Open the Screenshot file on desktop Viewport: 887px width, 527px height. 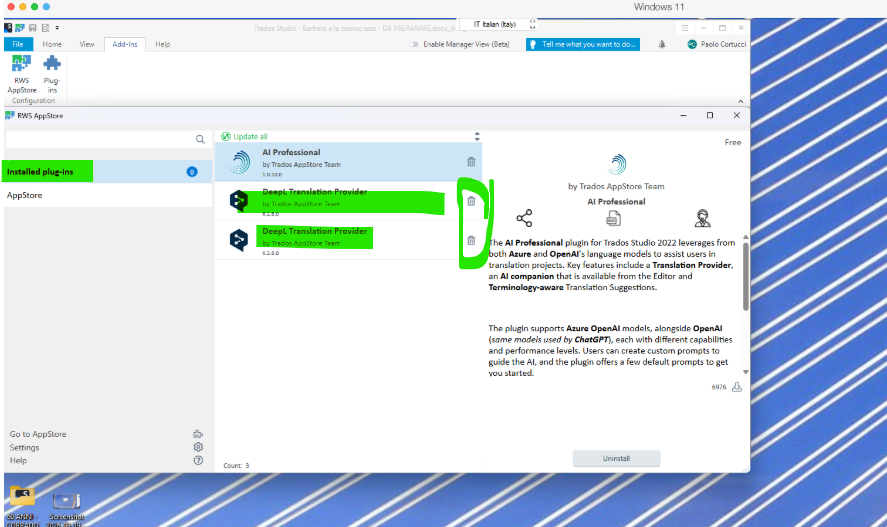pyautogui.click(x=66, y=508)
